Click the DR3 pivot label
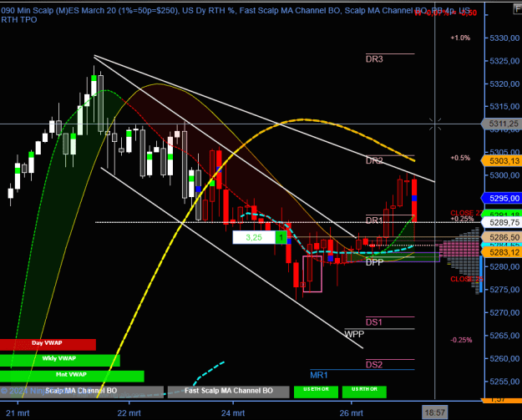Viewport: 522px width, 420px height. pos(374,59)
